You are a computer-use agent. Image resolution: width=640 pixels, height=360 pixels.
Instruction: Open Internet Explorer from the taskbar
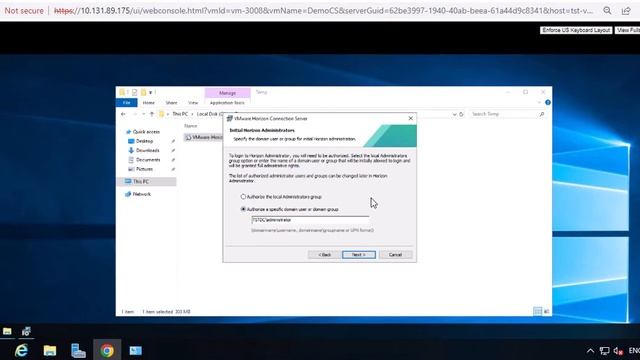click(x=21, y=350)
